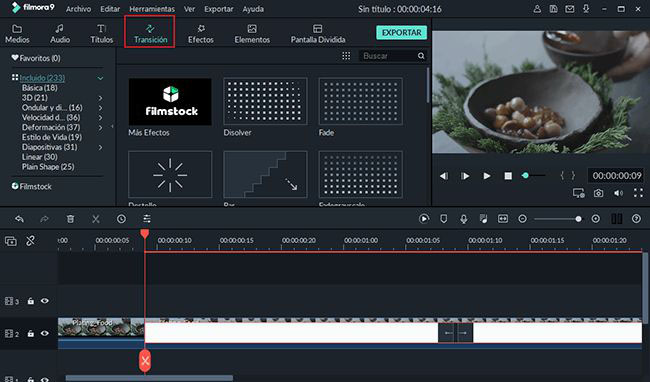Open the Efectos tab
This screenshot has height=382, width=650.
[201, 34]
